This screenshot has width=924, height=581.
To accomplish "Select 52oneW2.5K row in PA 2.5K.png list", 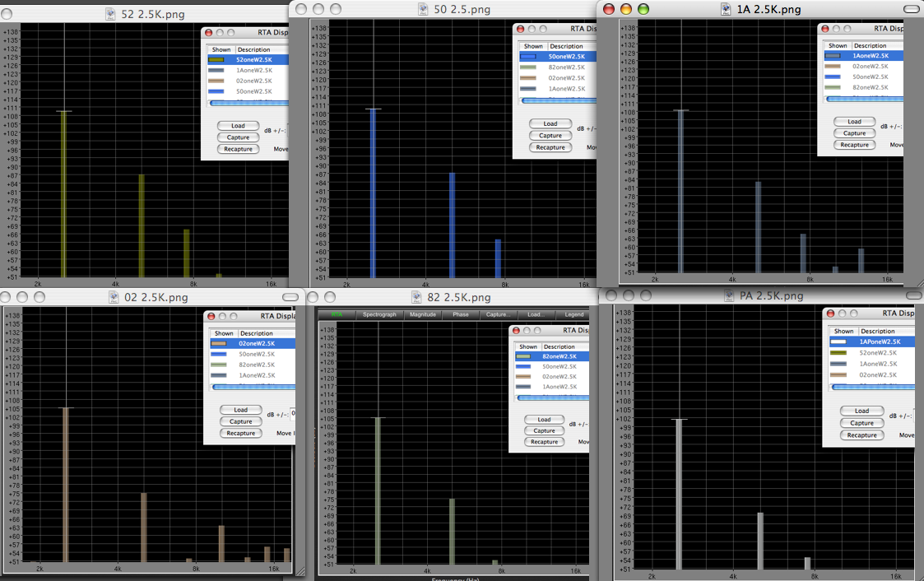I will tap(871, 353).
